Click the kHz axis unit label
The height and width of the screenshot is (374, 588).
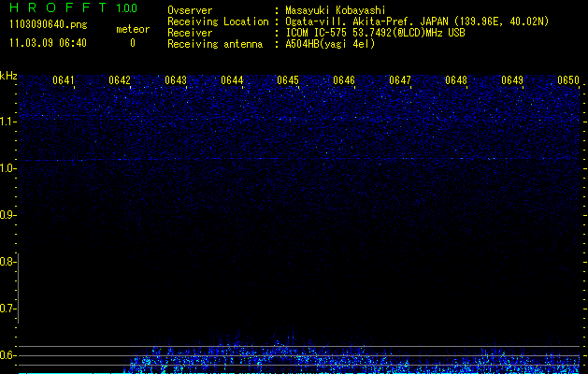pos(8,76)
